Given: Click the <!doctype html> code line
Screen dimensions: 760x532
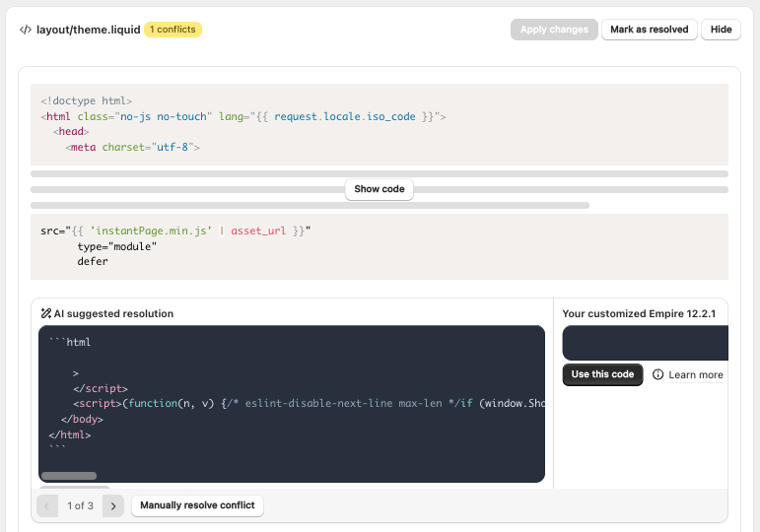Looking at the screenshot, I should pyautogui.click(x=87, y=100).
